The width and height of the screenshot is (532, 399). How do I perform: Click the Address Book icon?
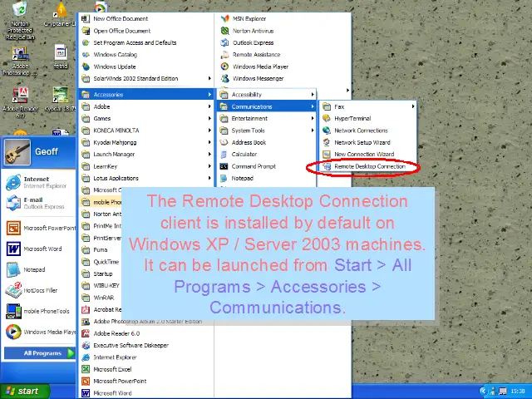[224, 142]
